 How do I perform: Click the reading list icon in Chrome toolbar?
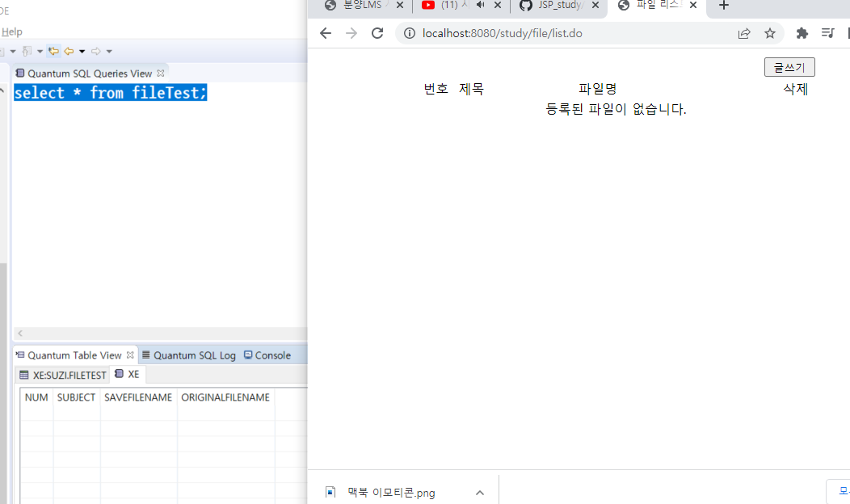coord(827,33)
